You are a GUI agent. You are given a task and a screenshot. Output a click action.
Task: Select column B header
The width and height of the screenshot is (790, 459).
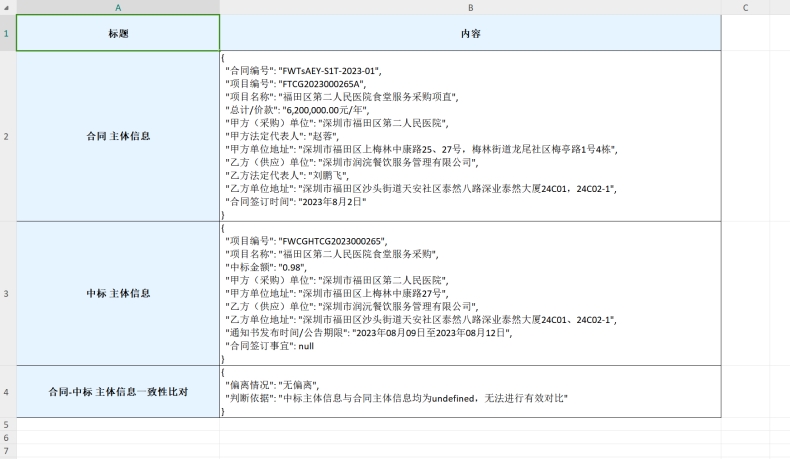point(470,7)
